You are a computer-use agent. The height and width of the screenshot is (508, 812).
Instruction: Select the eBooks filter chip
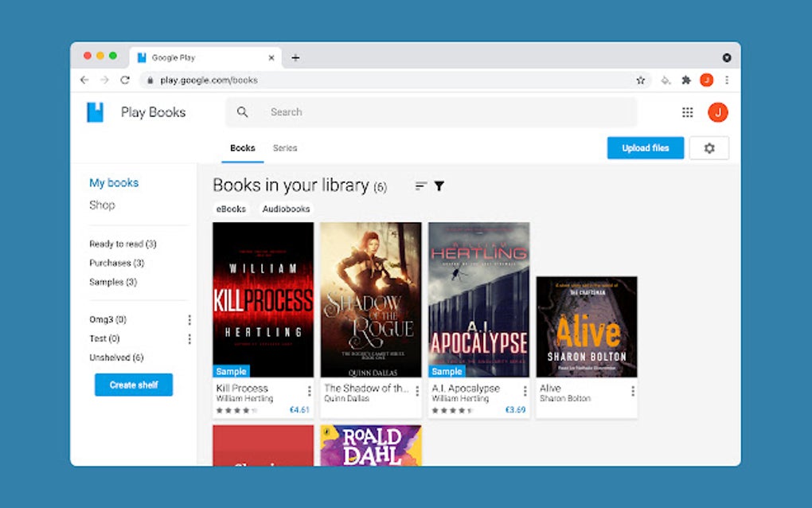[x=230, y=209]
